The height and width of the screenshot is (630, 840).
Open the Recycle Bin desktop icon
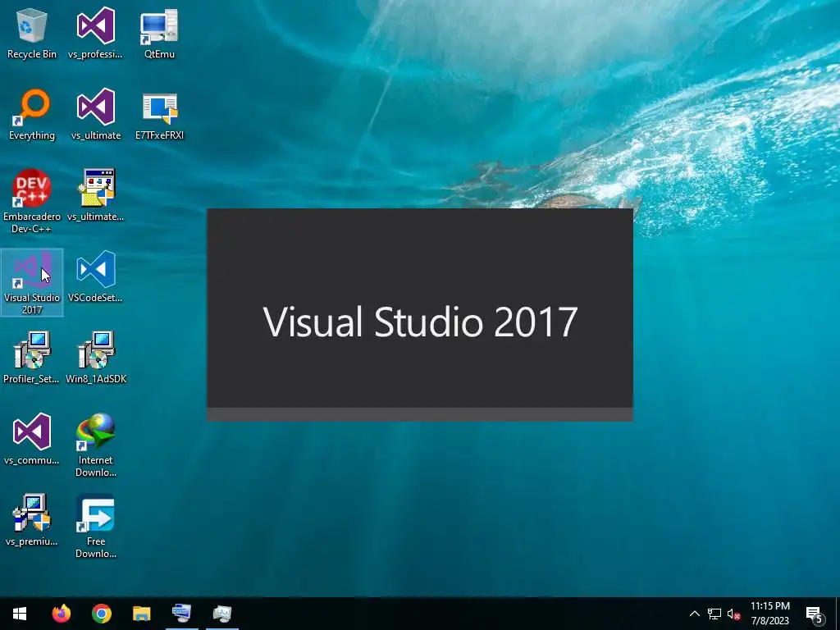tap(32, 33)
